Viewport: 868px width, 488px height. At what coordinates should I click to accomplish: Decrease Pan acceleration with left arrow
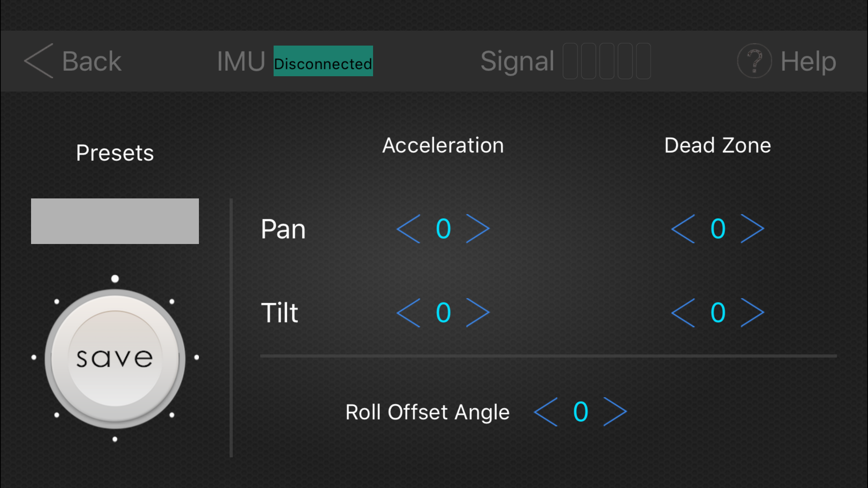[x=409, y=229]
